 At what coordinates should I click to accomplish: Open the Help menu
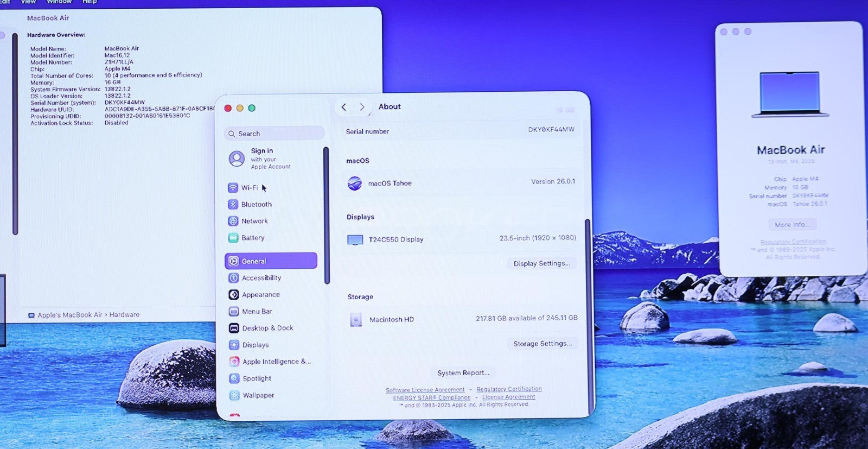[90, 2]
